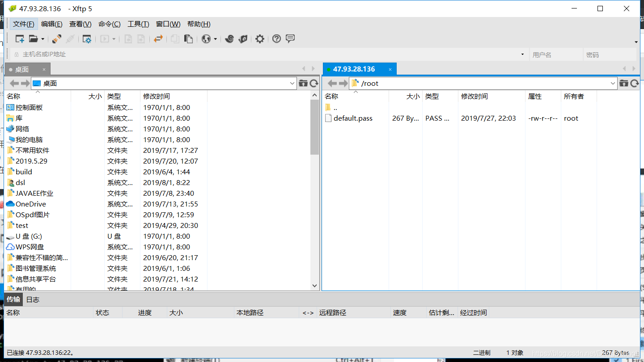Go up one folder in local pane
Viewport: 644px width, 362px height.
(x=303, y=83)
